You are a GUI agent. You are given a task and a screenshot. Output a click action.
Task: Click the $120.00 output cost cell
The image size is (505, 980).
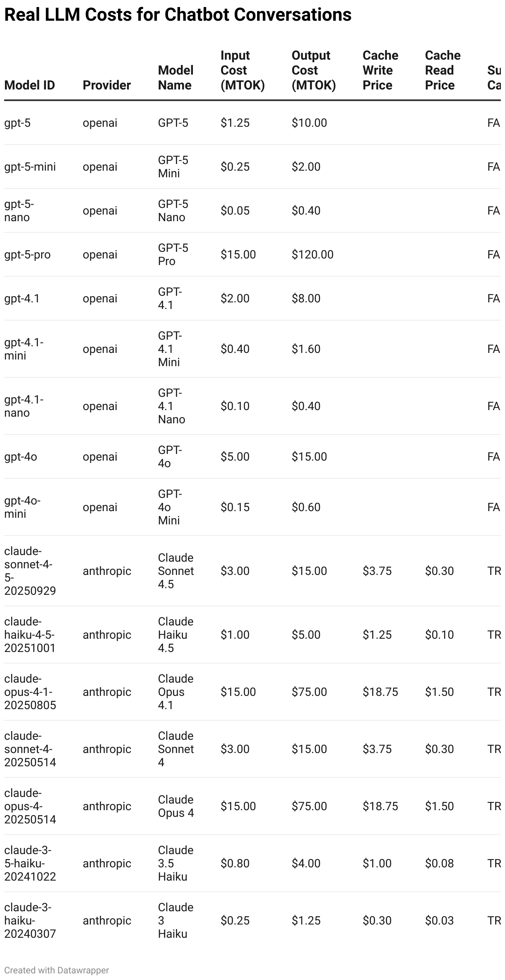[x=312, y=255]
